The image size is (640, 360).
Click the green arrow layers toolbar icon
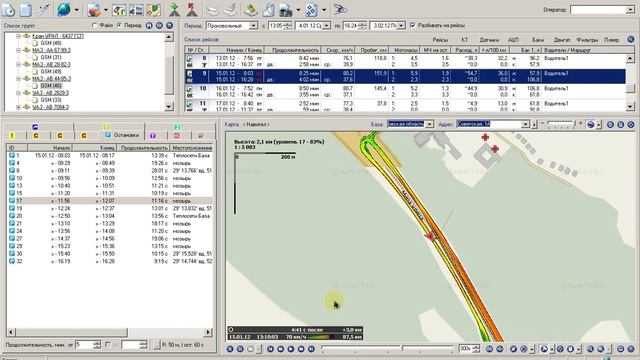coord(251,10)
